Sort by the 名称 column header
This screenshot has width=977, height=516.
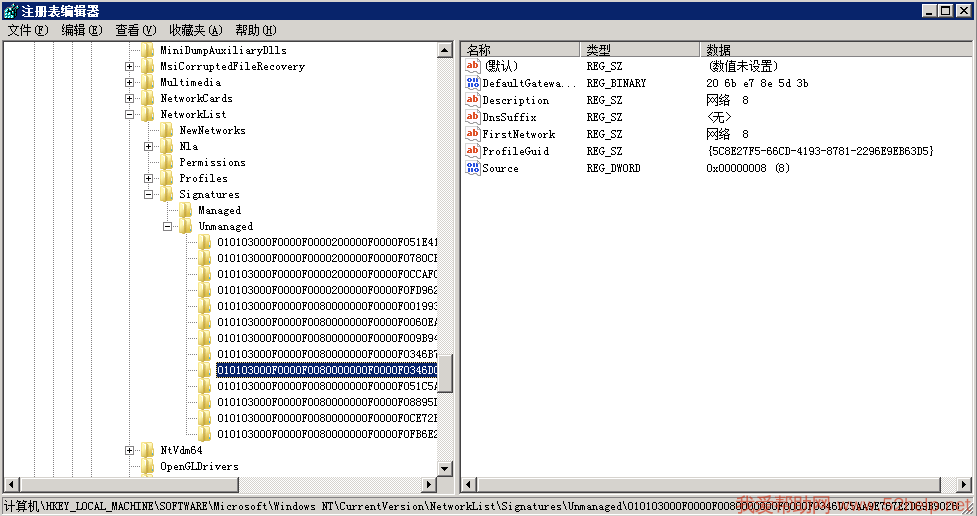(520, 49)
